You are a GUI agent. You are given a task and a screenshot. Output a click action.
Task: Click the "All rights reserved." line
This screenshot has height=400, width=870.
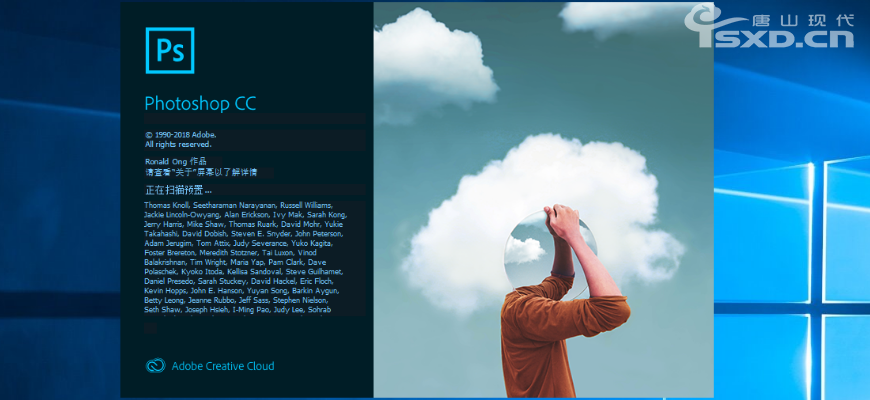click(178, 144)
